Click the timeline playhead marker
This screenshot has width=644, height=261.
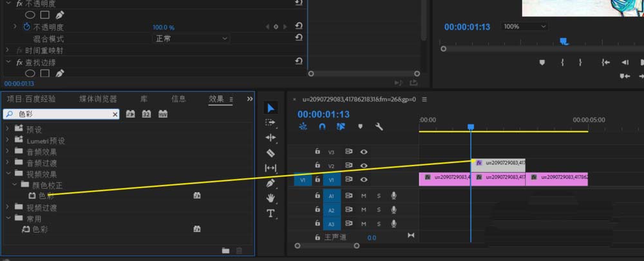point(471,128)
